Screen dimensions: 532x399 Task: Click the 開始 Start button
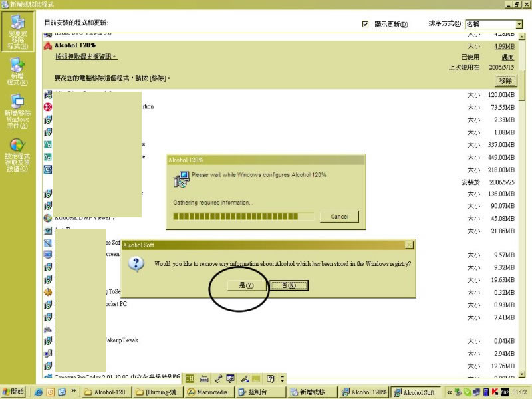click(14, 392)
